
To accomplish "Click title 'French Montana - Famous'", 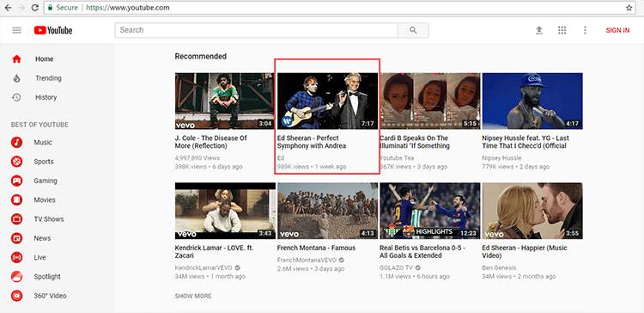I will click(316, 248).
